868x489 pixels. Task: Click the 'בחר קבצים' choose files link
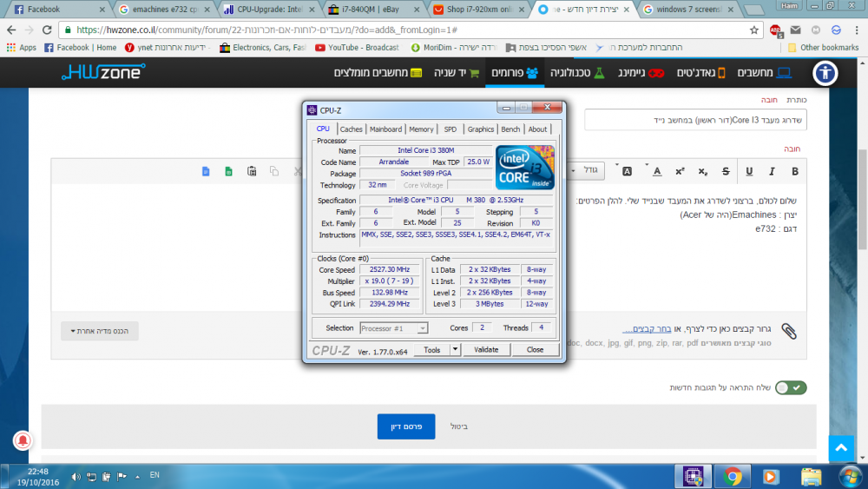pyautogui.click(x=647, y=329)
